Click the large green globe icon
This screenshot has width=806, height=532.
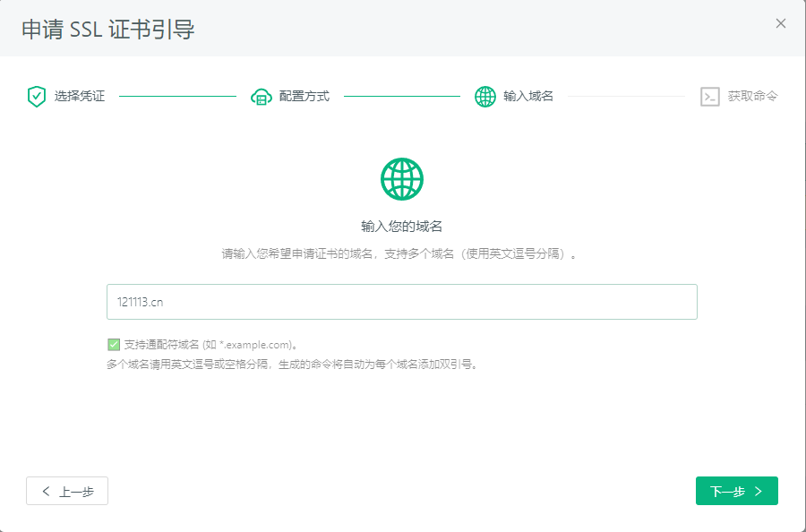pos(402,179)
